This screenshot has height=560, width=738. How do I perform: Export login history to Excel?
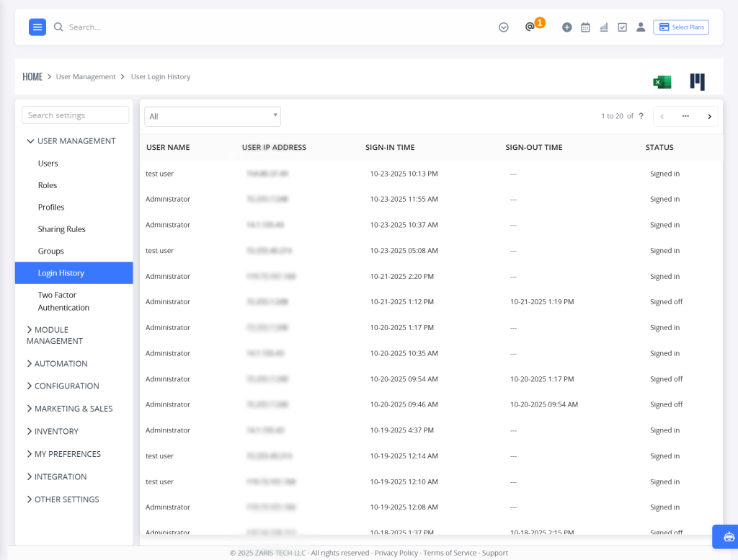pyautogui.click(x=662, y=82)
